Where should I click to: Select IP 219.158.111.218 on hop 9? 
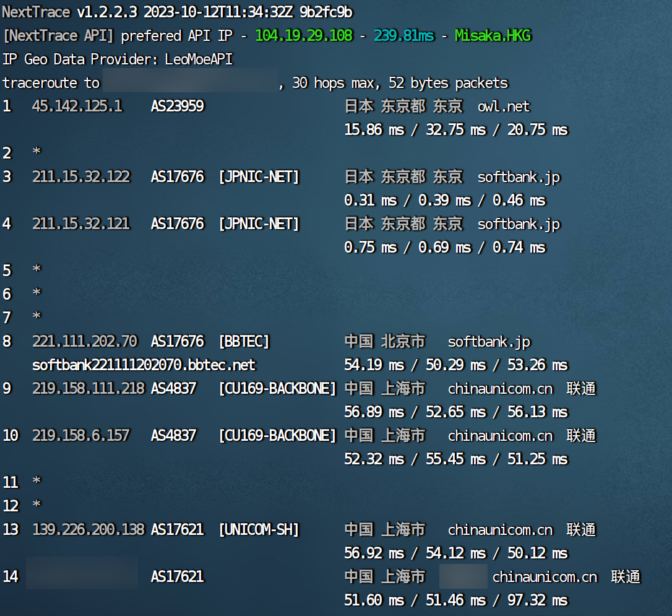(88, 389)
